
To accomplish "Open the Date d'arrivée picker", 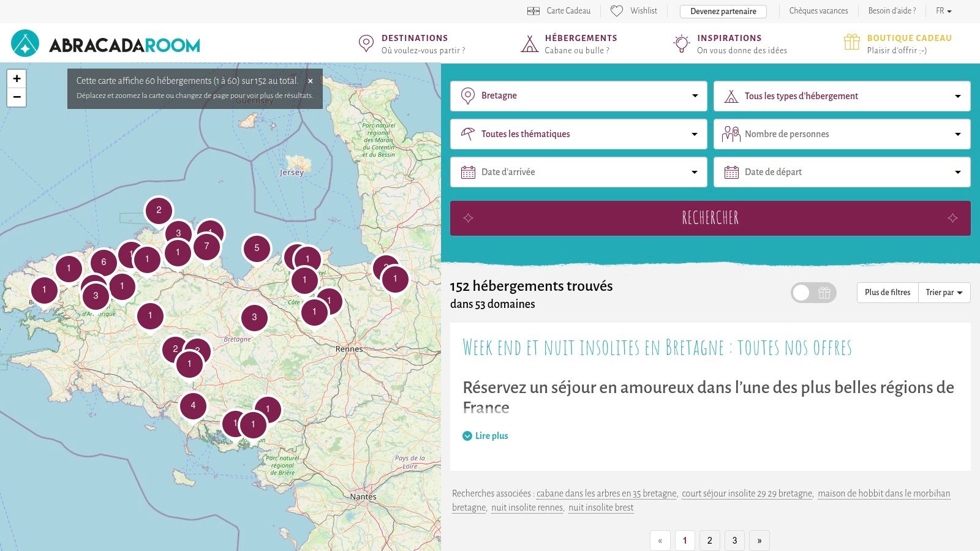I will [579, 172].
